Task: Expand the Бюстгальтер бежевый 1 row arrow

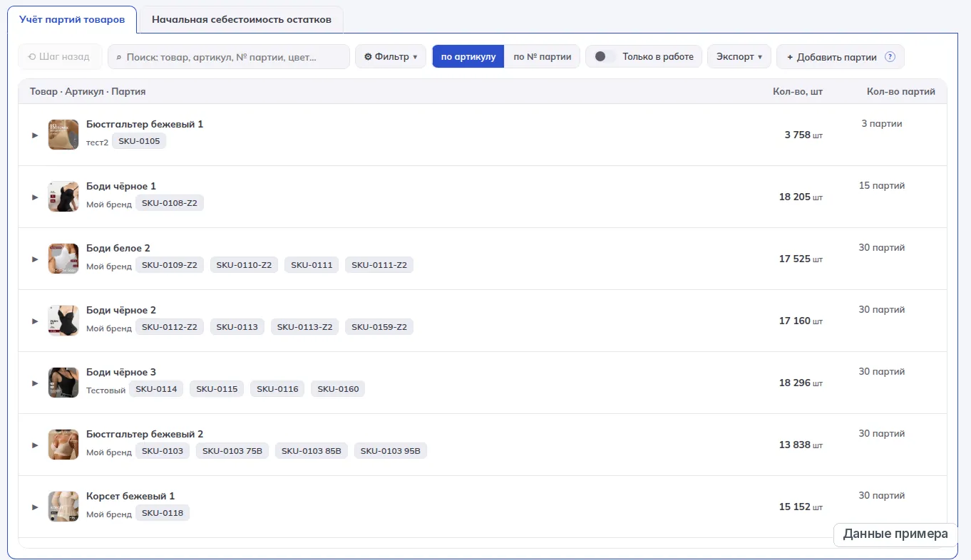Action: click(x=35, y=135)
